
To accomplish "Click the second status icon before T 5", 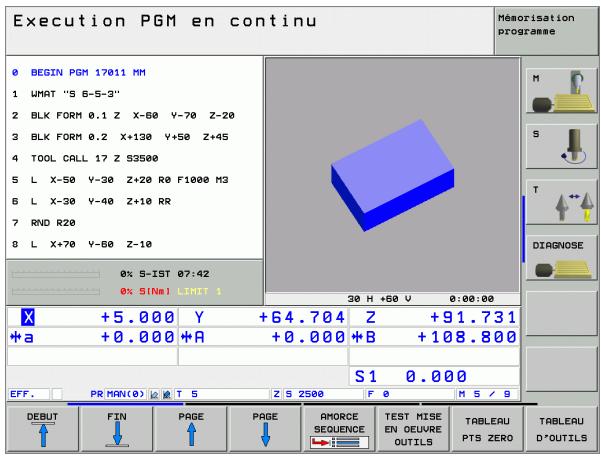I will pos(167,394).
